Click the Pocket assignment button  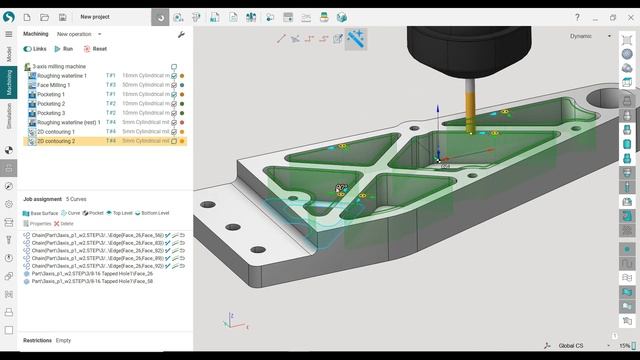pyautogui.click(x=93, y=213)
